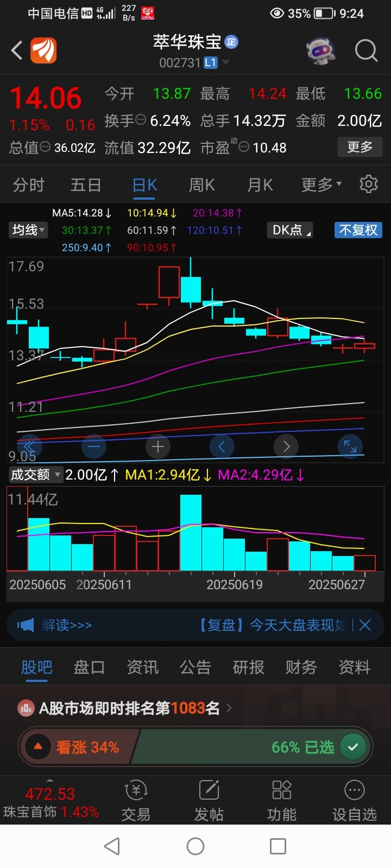Screen dimensions: 391x868
Task: Switch to 五日 chart tab
Action: [x=86, y=185]
